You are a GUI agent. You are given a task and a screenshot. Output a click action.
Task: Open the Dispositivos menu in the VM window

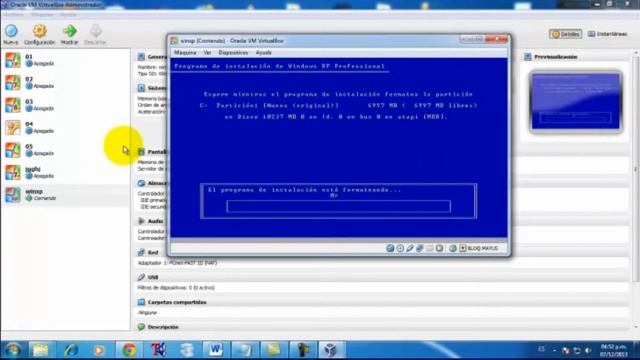(233, 53)
